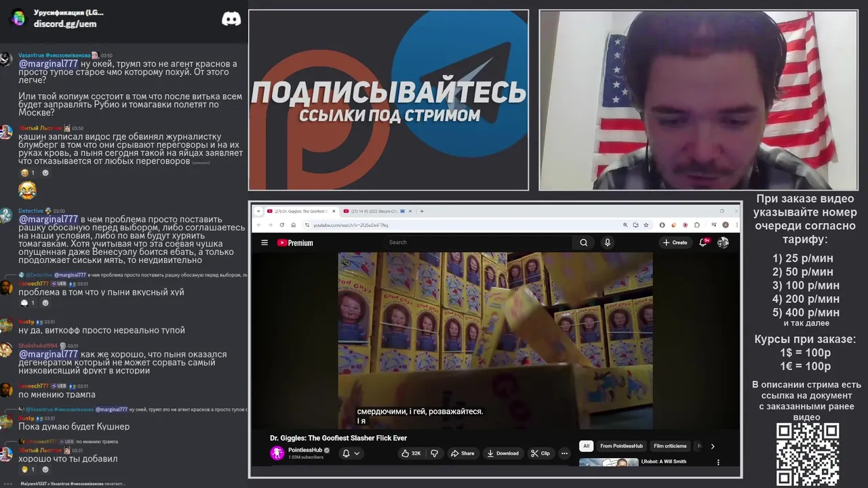Viewport: 868px width, 488px height.
Task: Open the YouTube account avatar menu
Action: point(723,243)
